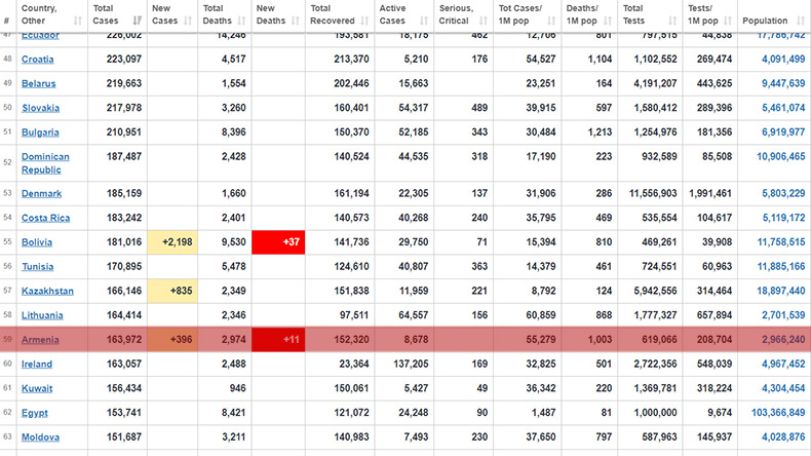This screenshot has width=811, height=456.
Task: Click Bolivia +37 red new deaths cell
Action: 278,242
